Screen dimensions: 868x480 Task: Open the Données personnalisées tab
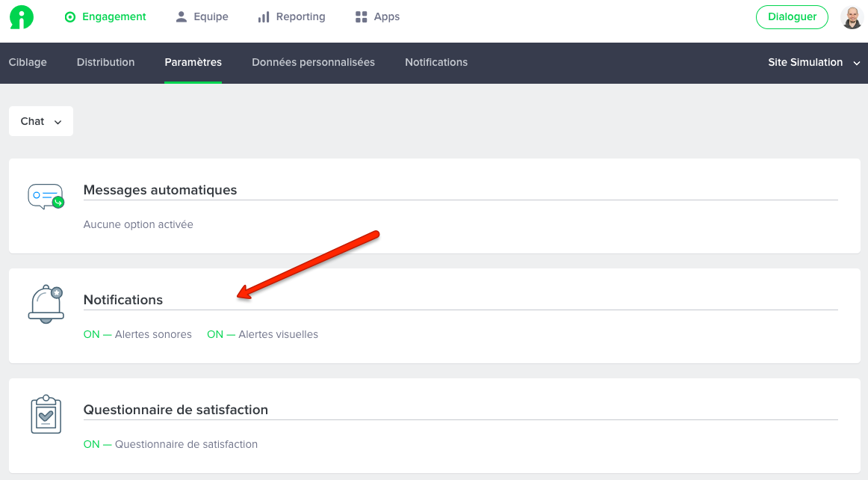click(x=313, y=63)
